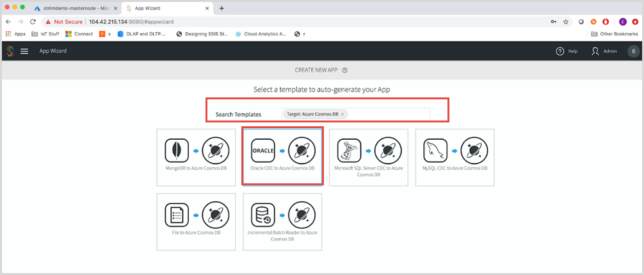Click the MongoDB leaf source icon
The width and height of the screenshot is (644, 275).
click(x=177, y=151)
